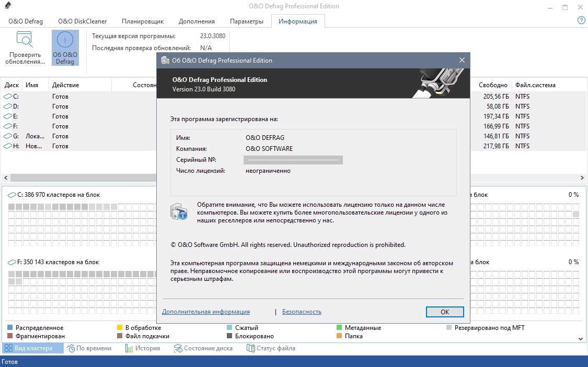Click the 217,98 ГБ free space value
This screenshot has height=367, width=588.
coord(496,146)
